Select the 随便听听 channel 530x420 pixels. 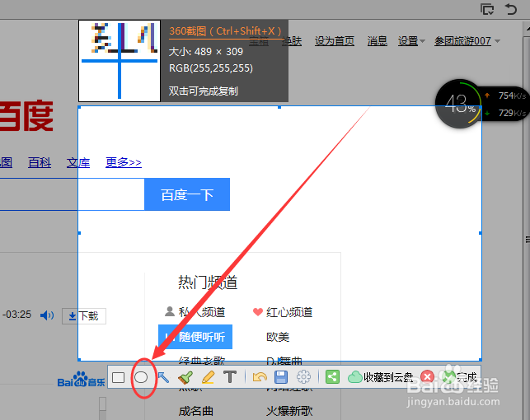tap(195, 337)
